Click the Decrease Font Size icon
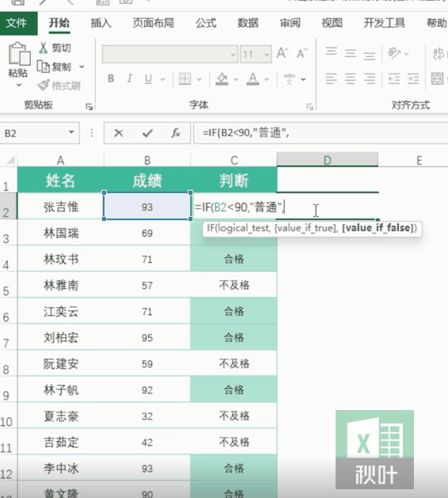The height and width of the screenshot is (498, 448). 302,53
